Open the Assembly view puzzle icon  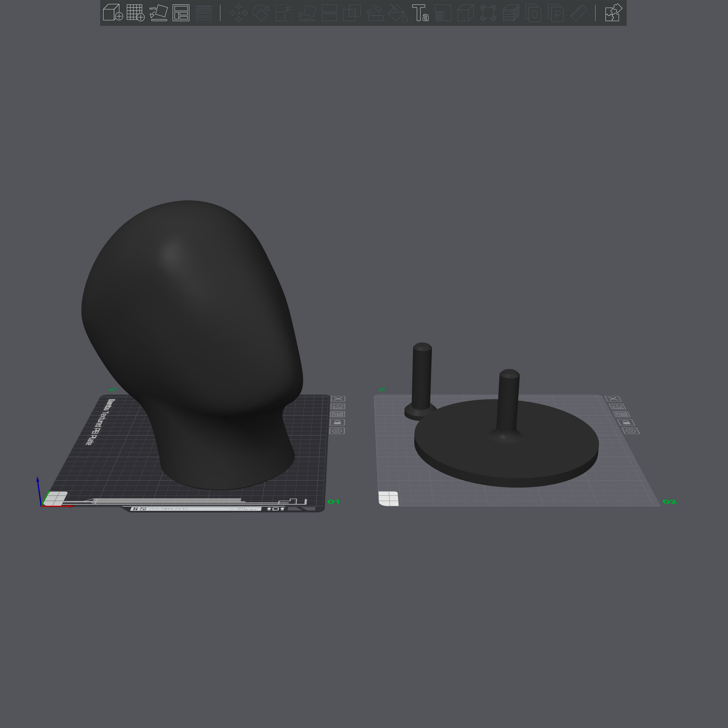(613, 13)
